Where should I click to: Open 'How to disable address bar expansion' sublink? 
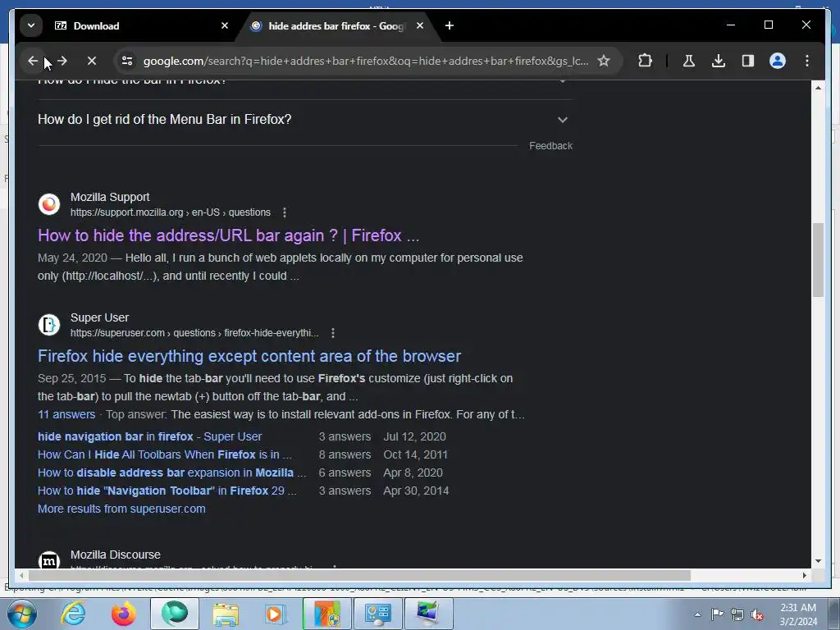tap(171, 472)
